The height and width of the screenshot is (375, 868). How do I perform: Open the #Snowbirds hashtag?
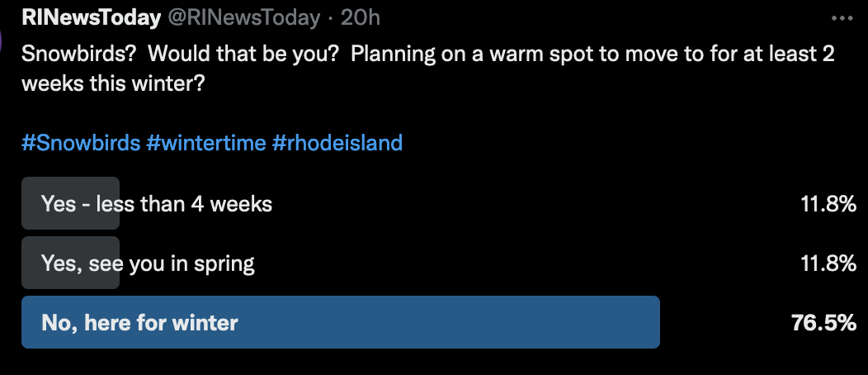[81, 142]
